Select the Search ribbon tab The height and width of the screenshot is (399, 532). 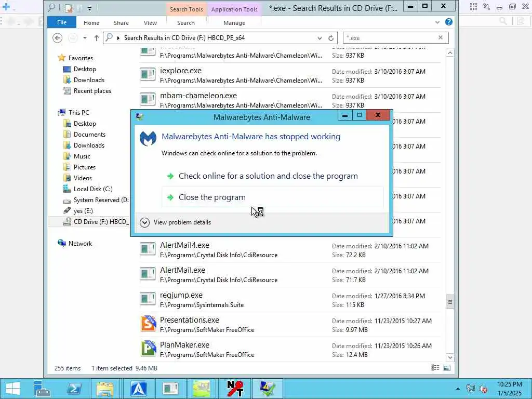(x=186, y=23)
